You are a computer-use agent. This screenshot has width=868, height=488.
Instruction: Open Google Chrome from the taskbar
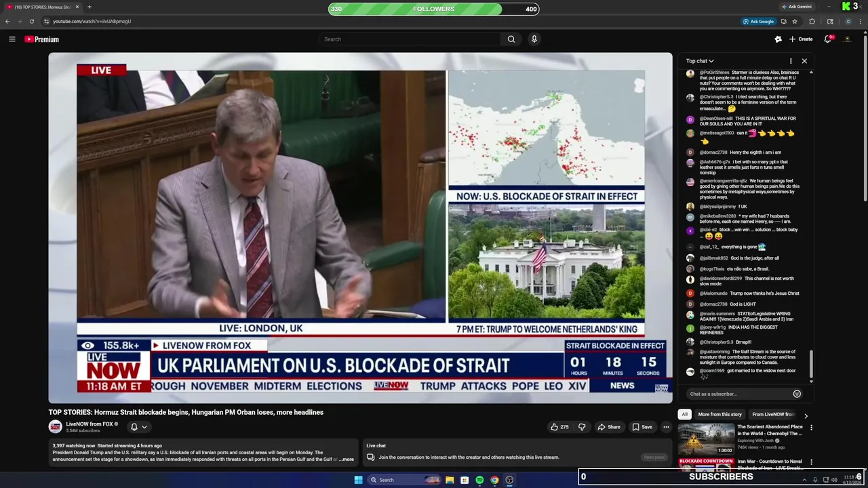(494, 480)
